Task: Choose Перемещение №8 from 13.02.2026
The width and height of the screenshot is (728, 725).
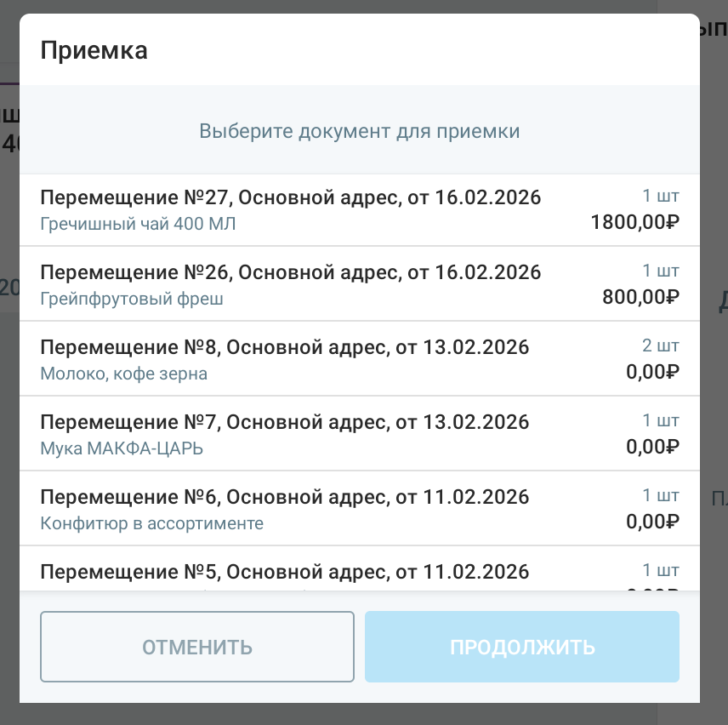Action: coord(284,347)
